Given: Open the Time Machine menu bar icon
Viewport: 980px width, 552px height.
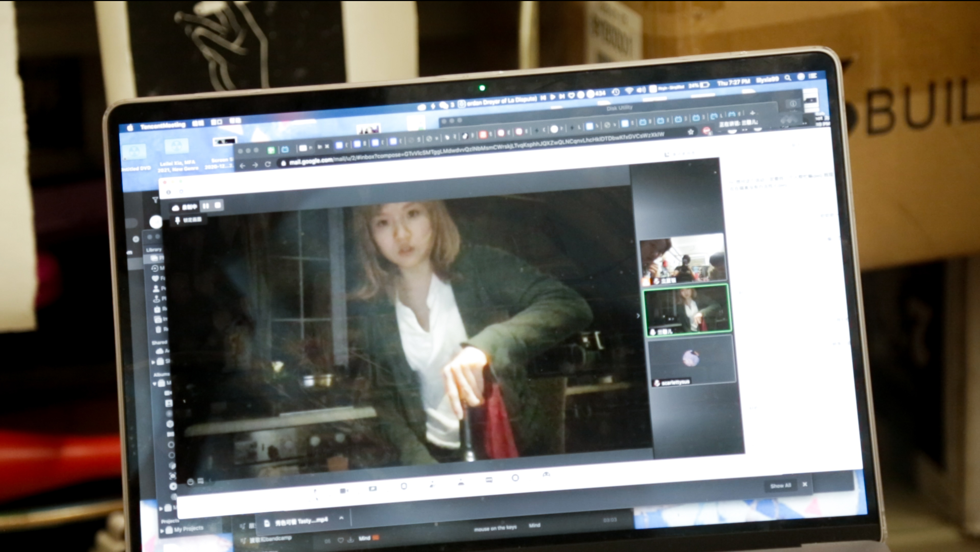Looking at the screenshot, I should pyautogui.click(x=616, y=91).
